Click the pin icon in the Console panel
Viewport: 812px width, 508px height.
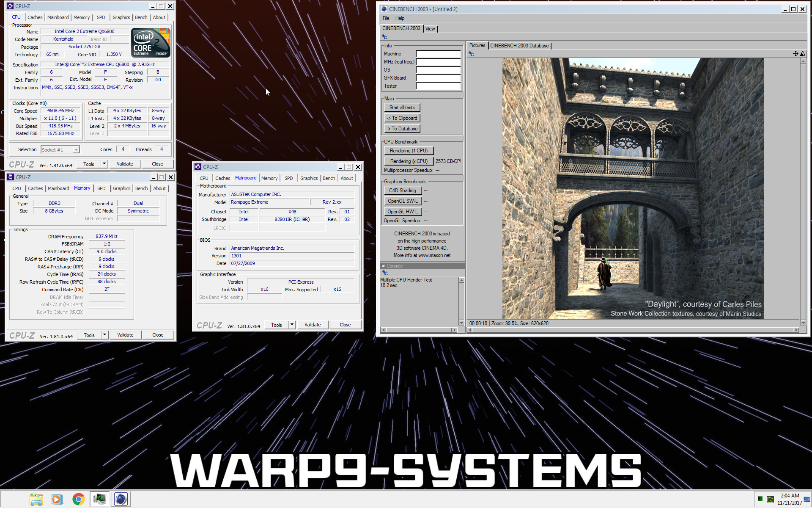[385, 273]
